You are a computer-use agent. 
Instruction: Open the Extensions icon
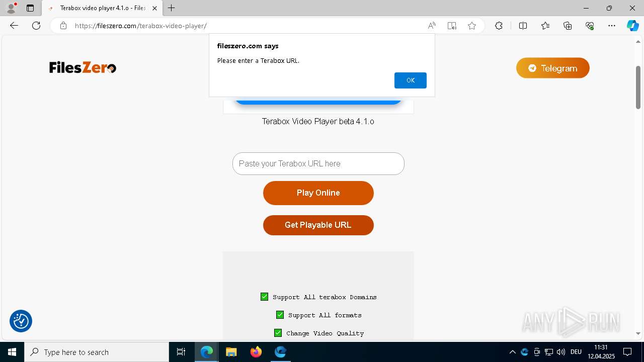click(x=499, y=26)
